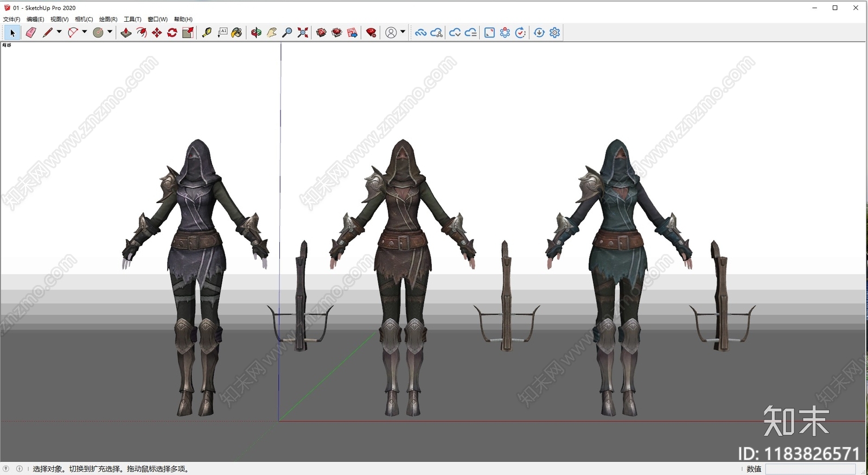The width and height of the screenshot is (868, 475).
Task: Click the geo-location status bar icon
Action: [6, 468]
